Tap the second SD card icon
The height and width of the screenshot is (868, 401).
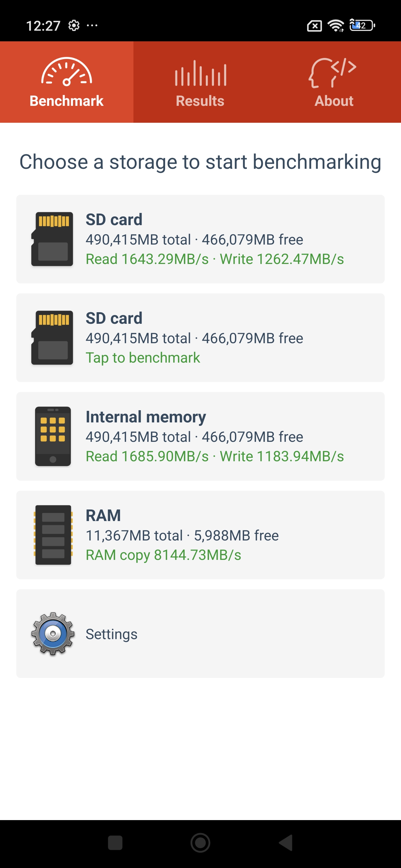click(x=52, y=338)
